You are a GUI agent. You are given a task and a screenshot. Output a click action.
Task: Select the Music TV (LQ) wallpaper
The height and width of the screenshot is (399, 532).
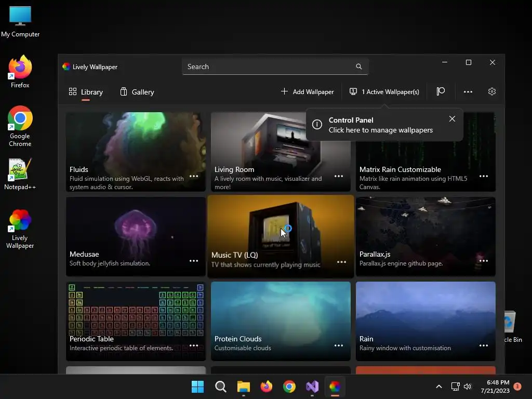[281, 236]
